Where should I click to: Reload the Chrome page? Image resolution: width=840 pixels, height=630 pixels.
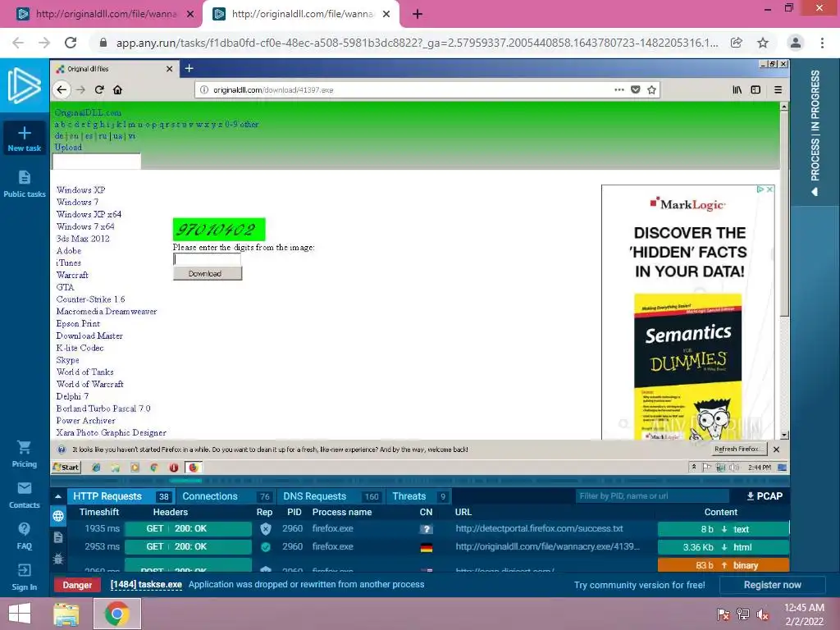click(x=71, y=43)
